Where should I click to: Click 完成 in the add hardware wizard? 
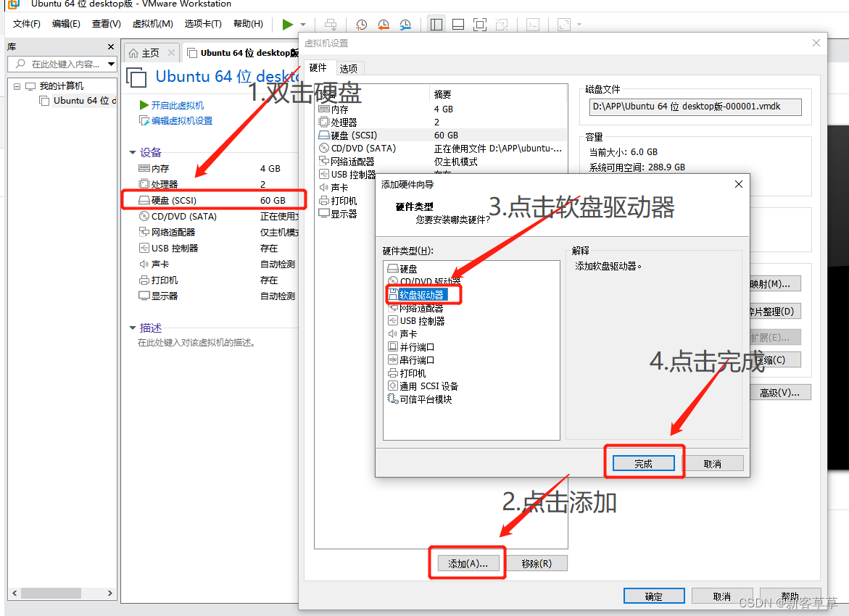pos(644,463)
